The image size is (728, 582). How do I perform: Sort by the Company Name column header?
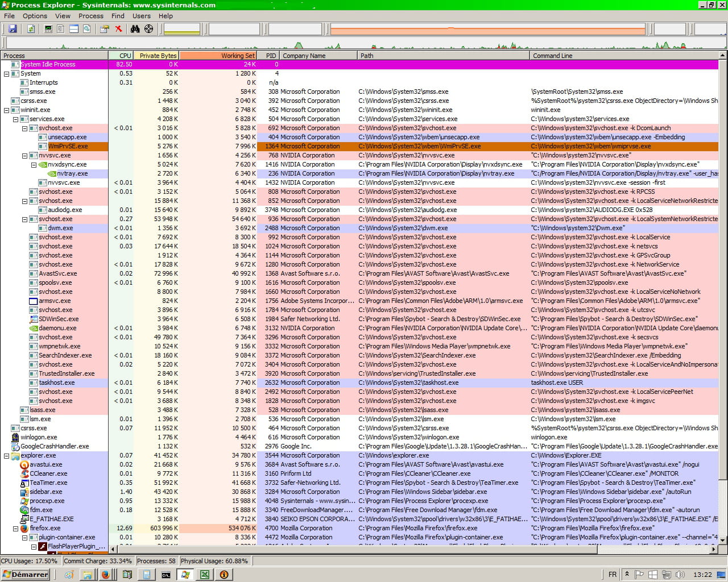(x=318, y=55)
